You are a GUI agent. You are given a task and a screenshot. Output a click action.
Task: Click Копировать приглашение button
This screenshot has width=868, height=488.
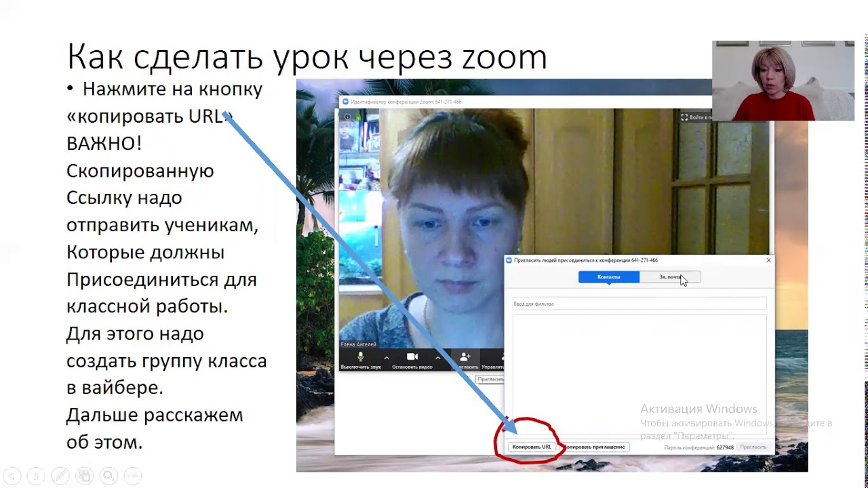pos(595,447)
